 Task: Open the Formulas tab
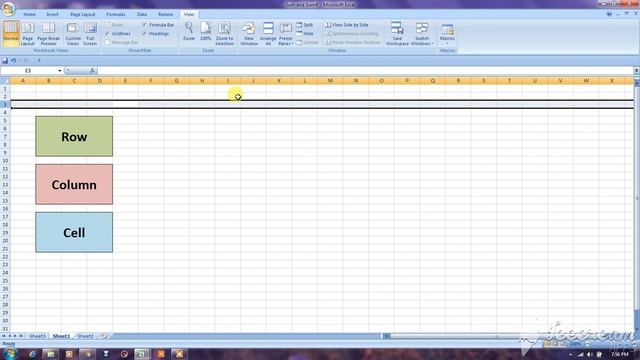116,14
